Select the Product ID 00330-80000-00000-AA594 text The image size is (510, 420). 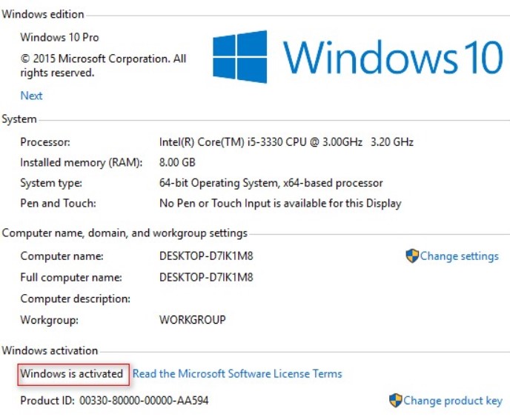[x=114, y=401]
